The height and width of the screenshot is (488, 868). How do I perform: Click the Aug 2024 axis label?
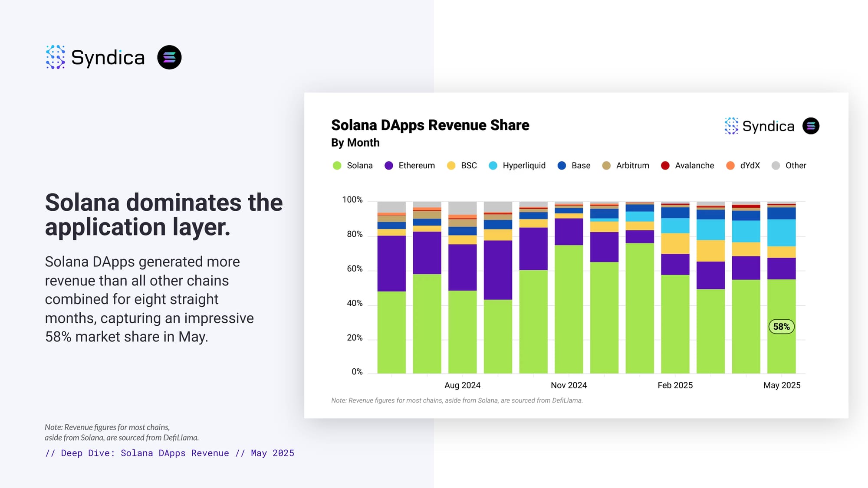point(462,385)
